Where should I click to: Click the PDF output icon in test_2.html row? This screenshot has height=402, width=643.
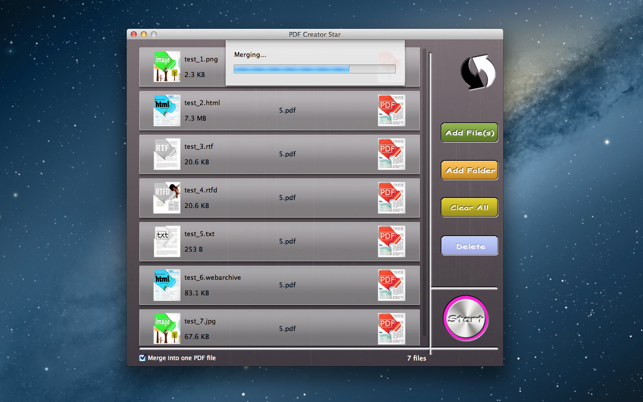click(x=392, y=110)
